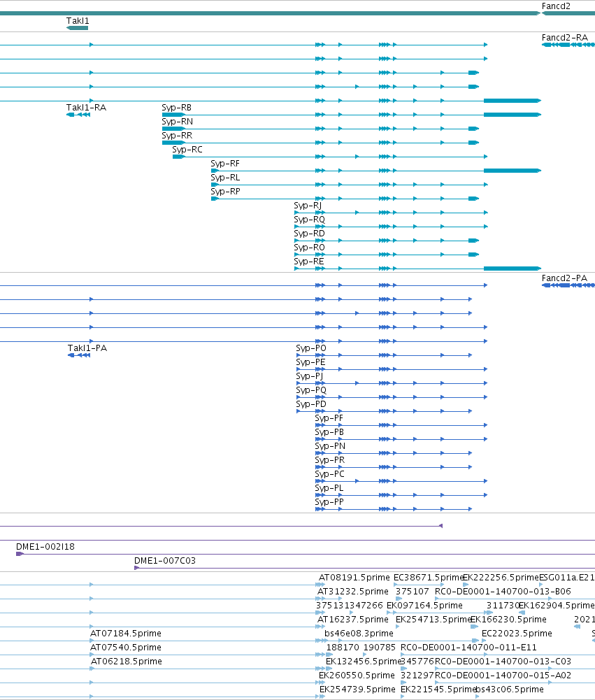The height and width of the screenshot is (700, 595).
Task: Select EST AT07184.5prime
Action: click(x=126, y=634)
